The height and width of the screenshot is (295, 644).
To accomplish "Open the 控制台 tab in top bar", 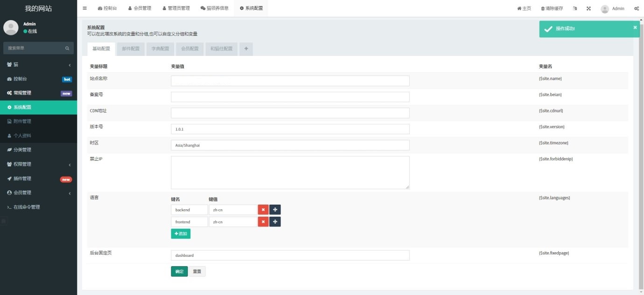I will click(107, 8).
